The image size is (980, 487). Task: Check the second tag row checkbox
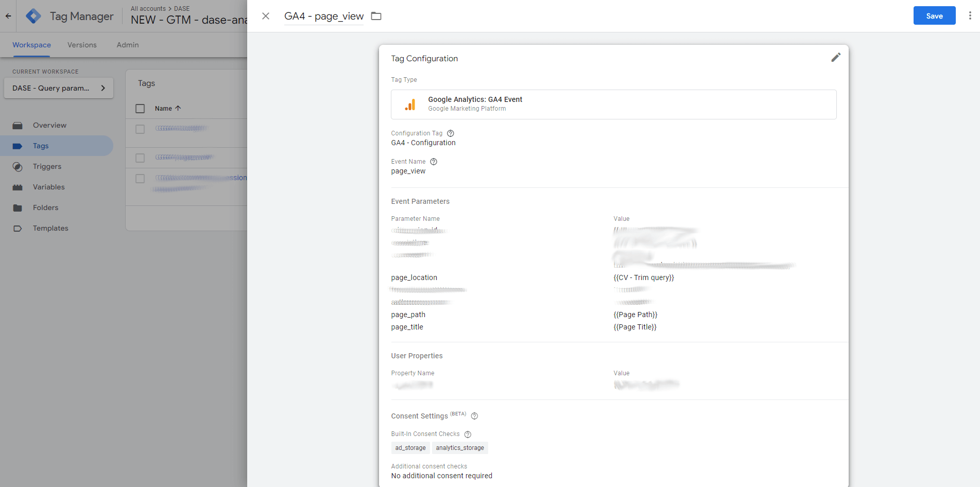(140, 158)
